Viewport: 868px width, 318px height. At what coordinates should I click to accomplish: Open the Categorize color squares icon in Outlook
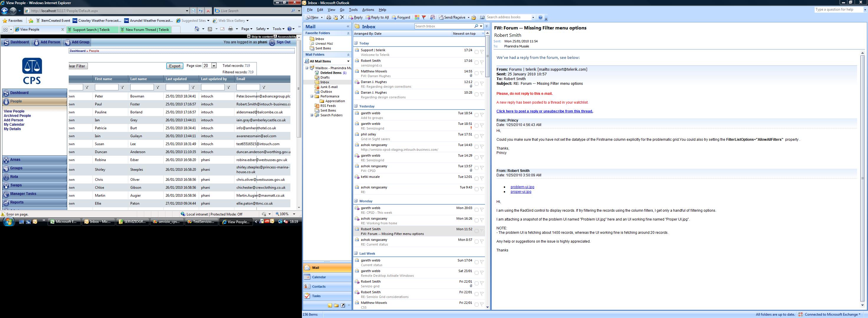(x=417, y=17)
